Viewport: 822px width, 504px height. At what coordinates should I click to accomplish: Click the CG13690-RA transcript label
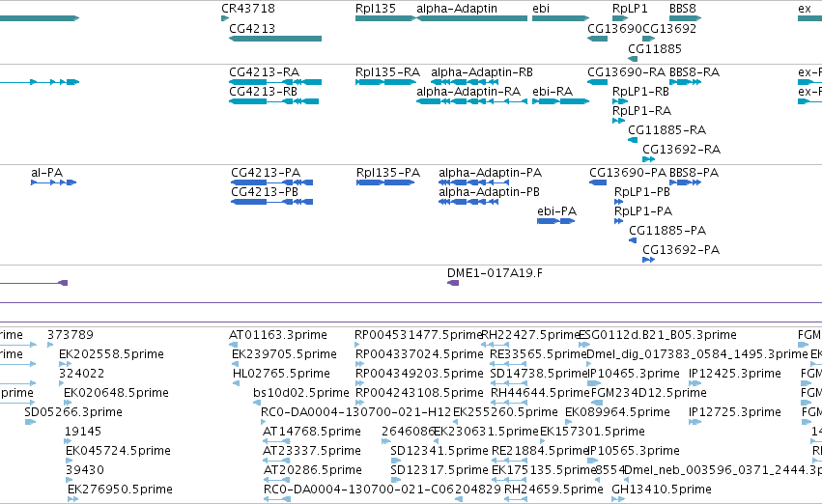coord(626,72)
